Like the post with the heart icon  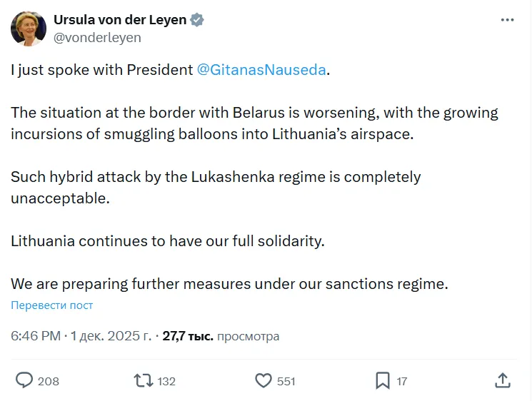point(264,380)
